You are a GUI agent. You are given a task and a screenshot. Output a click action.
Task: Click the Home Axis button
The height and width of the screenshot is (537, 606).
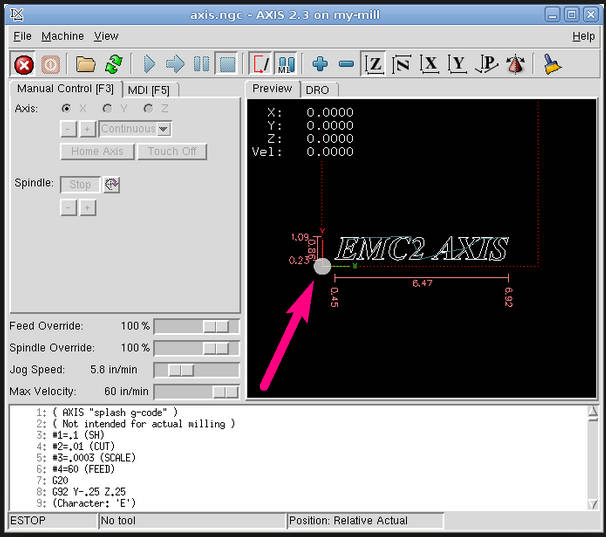(x=97, y=151)
